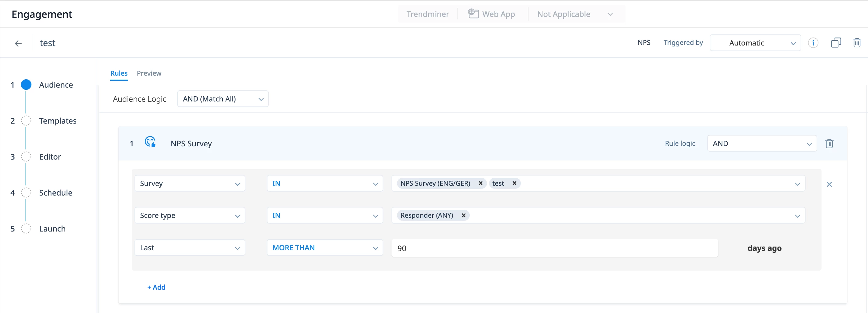This screenshot has height=313, width=868.
Task: Remove the Responder (ANY) tag
Action: (x=463, y=216)
